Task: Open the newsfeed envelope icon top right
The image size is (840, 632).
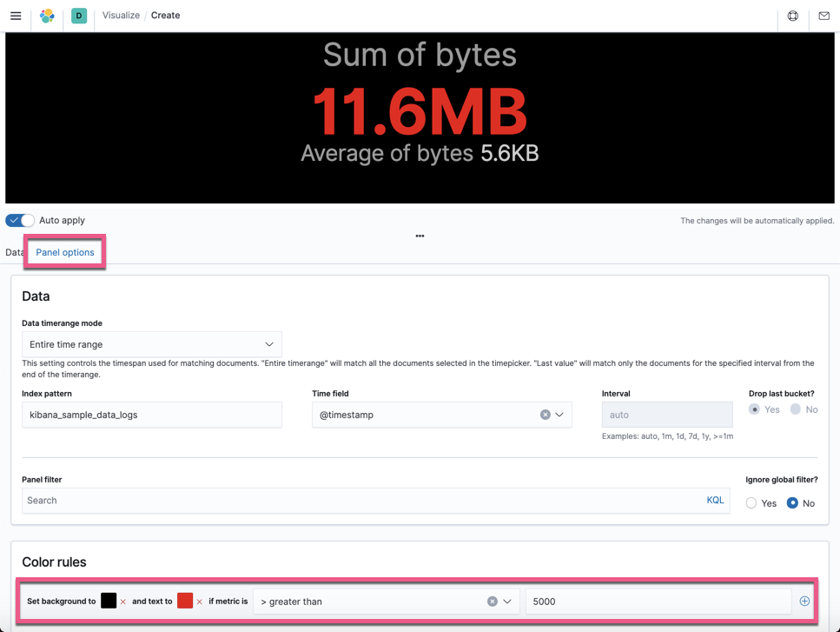Action: click(x=823, y=16)
